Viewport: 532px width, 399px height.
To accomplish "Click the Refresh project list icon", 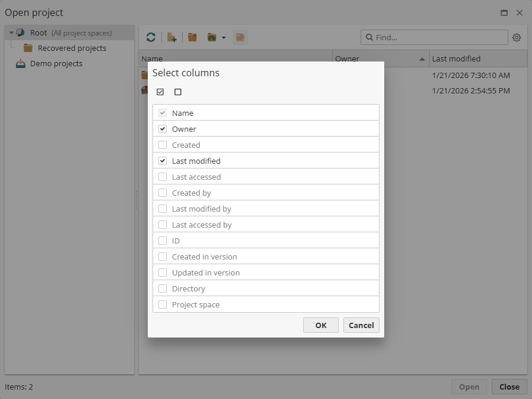I will 151,37.
